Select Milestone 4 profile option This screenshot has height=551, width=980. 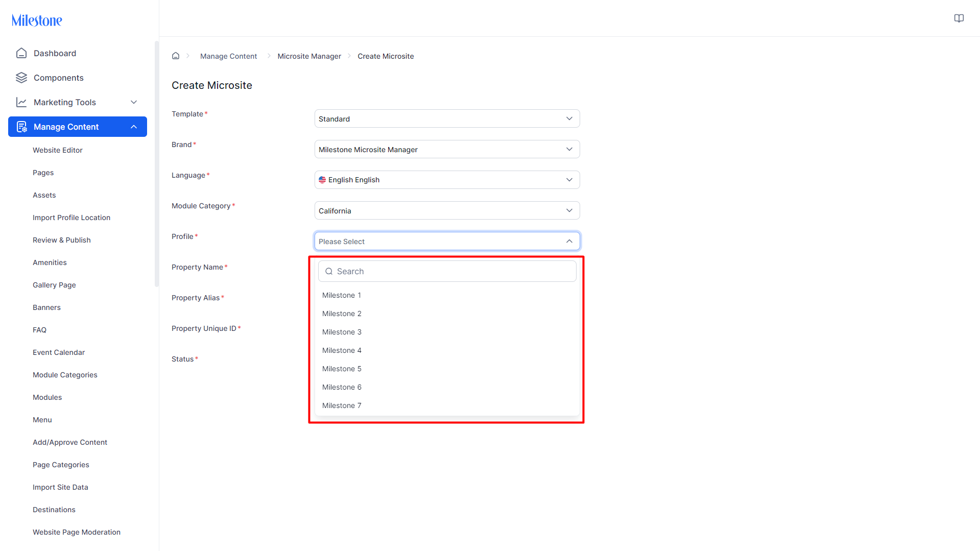447,350
